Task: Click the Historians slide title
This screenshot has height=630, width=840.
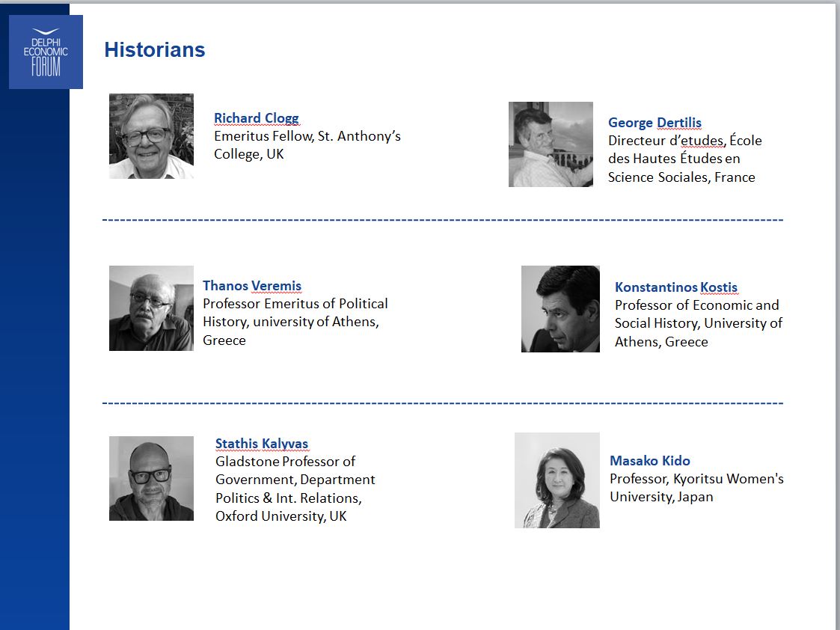Action: [155, 50]
